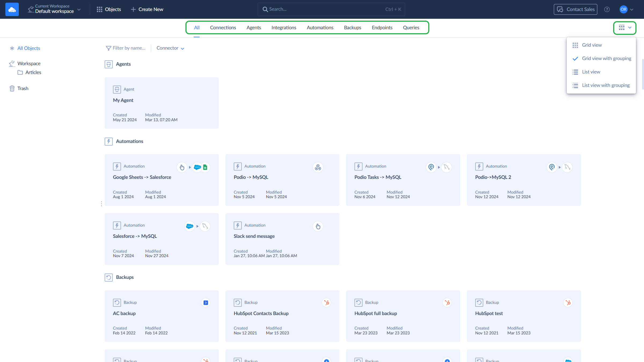
Task: Toggle the view mode dropdown button
Action: click(625, 28)
